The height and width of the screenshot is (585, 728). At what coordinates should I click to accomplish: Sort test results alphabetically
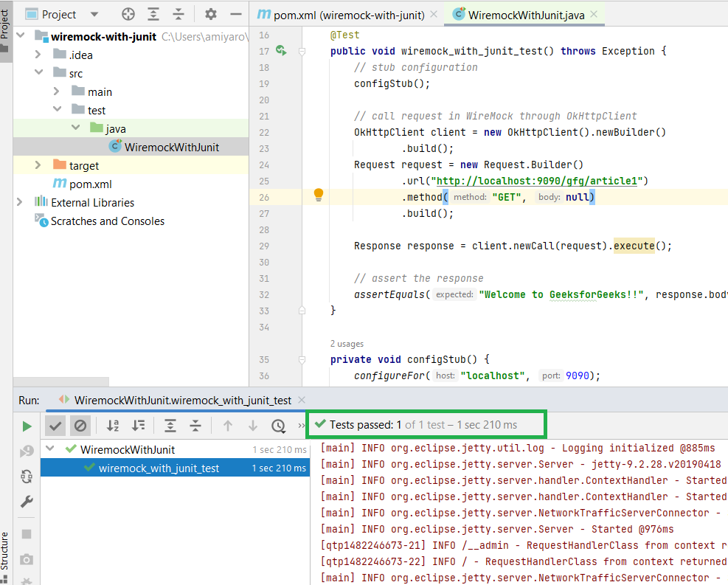click(113, 426)
